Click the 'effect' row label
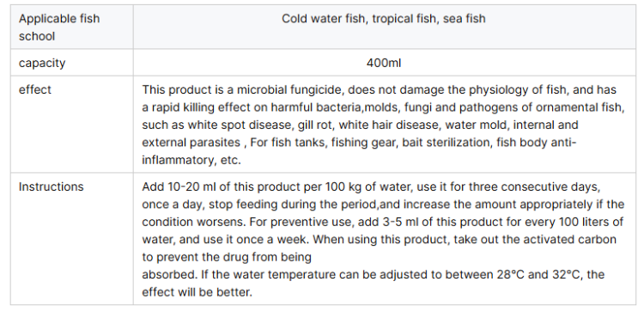Image resolution: width=644 pixels, height=312 pixels. pos(35,89)
